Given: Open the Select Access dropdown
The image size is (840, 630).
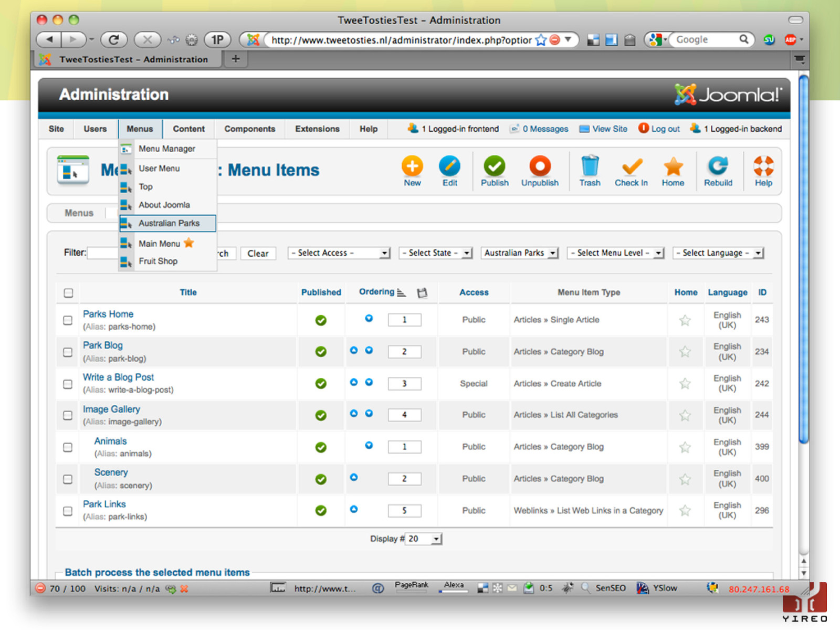Looking at the screenshot, I should click(339, 253).
